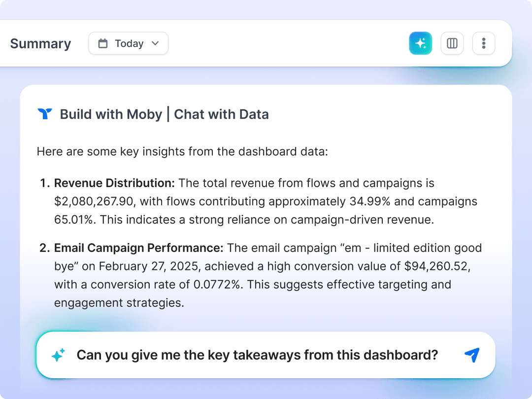Open the three-dot more options menu

pyautogui.click(x=484, y=43)
